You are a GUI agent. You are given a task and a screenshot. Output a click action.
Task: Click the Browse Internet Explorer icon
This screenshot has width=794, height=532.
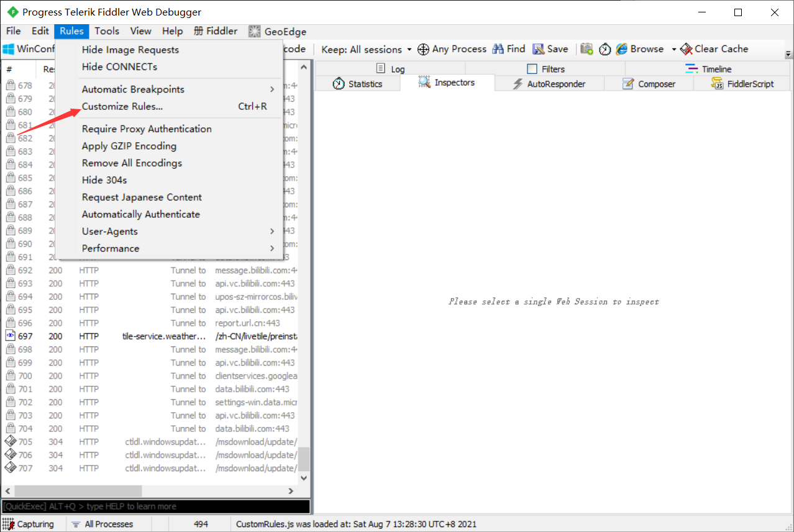[621, 49]
